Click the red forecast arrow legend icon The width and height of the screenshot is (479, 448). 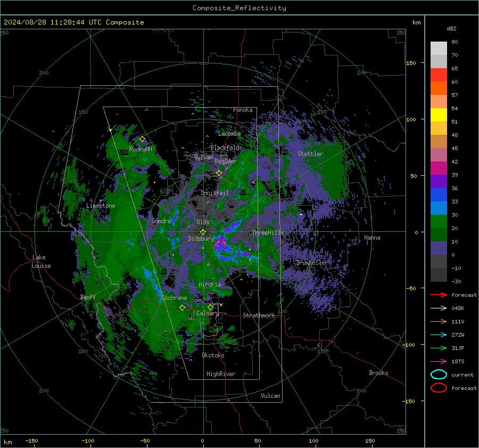[439, 295]
